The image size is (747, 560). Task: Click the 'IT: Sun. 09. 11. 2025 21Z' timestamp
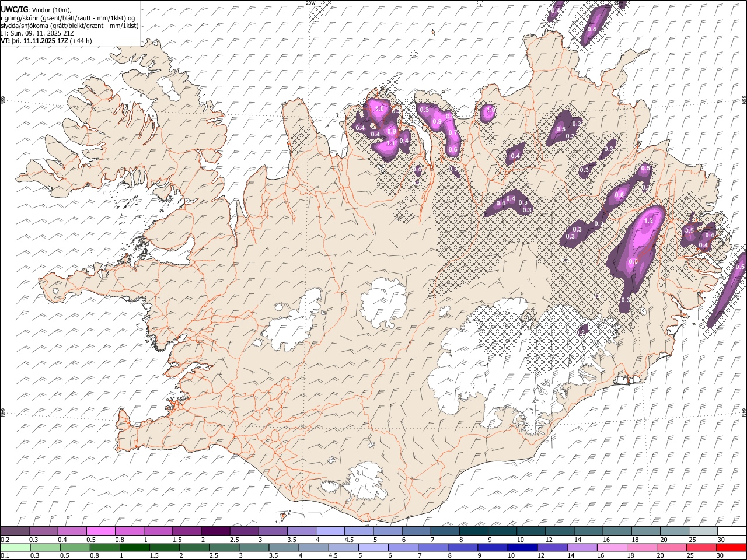click(37, 33)
